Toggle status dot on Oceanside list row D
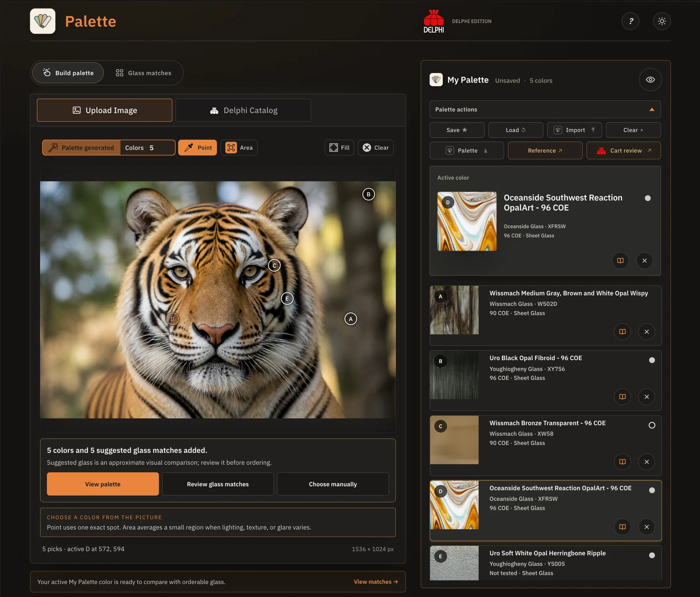Viewport: 700px width, 597px height. click(x=652, y=491)
